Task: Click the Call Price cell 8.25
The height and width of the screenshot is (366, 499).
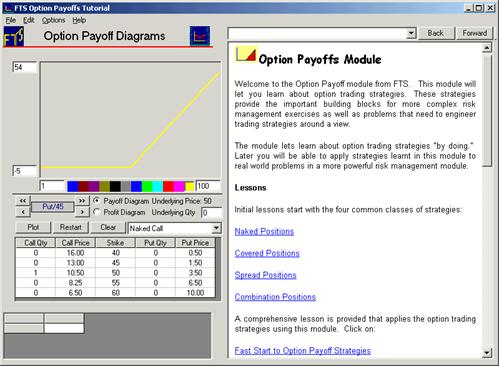Action: pos(76,283)
